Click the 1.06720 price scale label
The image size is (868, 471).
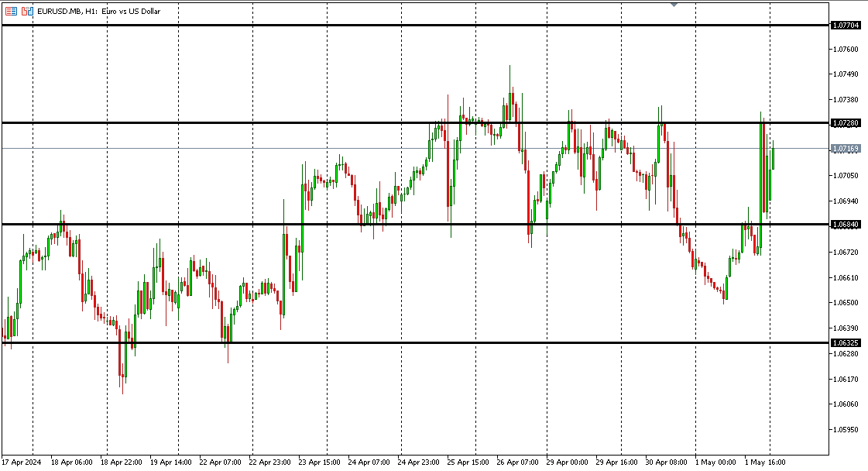click(846, 252)
